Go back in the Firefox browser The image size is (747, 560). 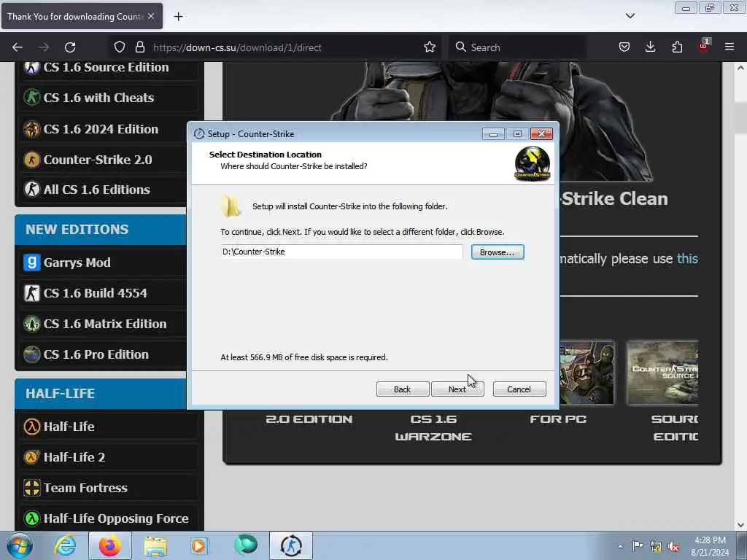18,47
